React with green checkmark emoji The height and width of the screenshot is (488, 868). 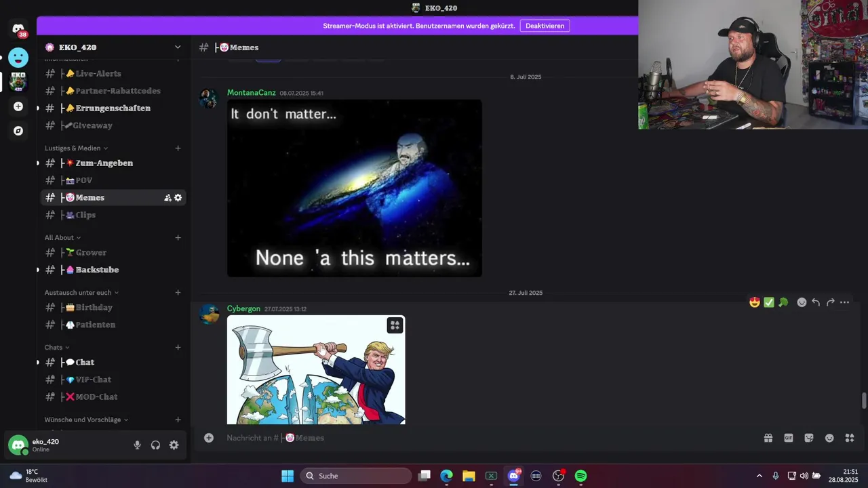769,302
